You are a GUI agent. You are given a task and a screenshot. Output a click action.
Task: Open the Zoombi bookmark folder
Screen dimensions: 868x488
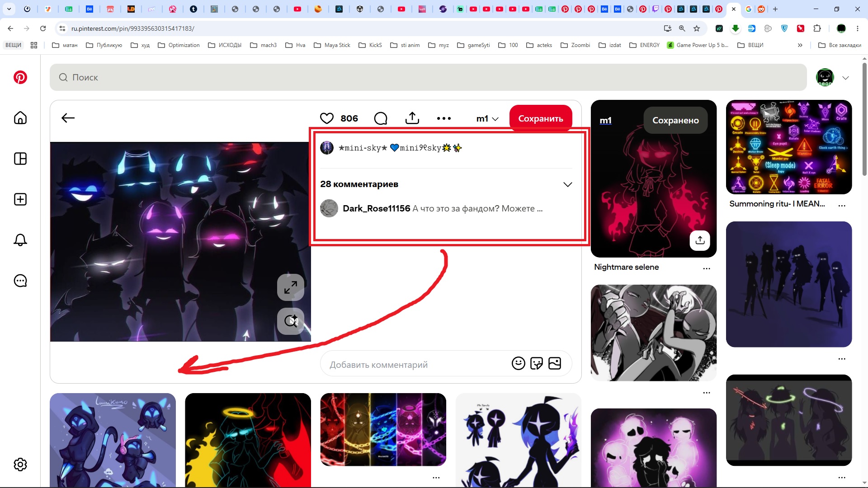575,45
